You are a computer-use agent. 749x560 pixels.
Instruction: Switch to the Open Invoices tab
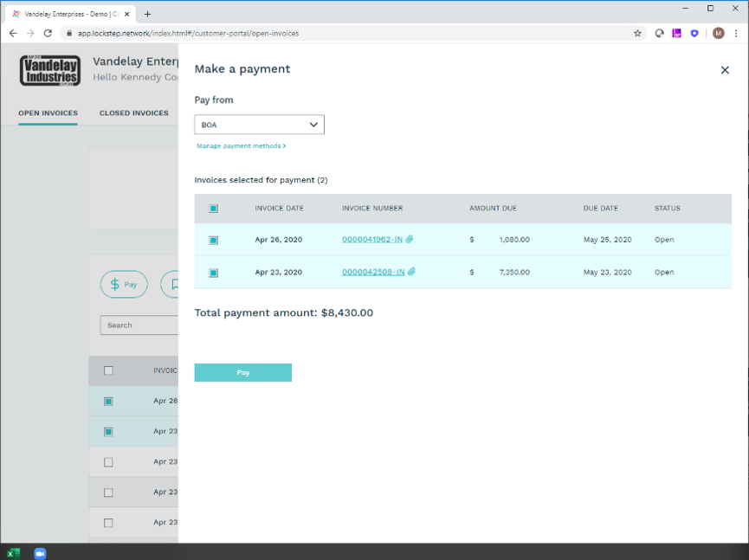coord(48,113)
